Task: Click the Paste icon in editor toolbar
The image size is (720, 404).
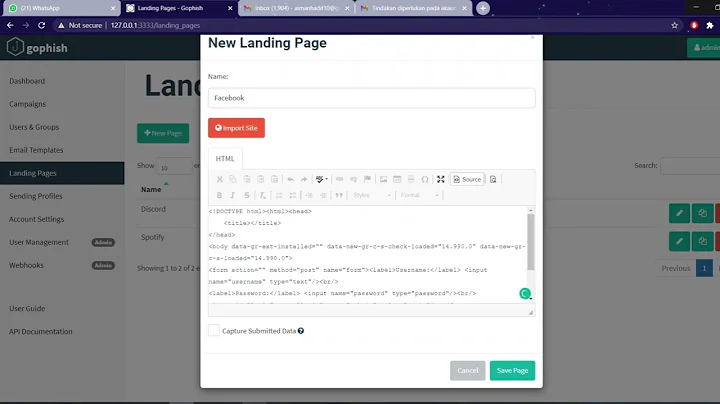Action: pos(247,180)
